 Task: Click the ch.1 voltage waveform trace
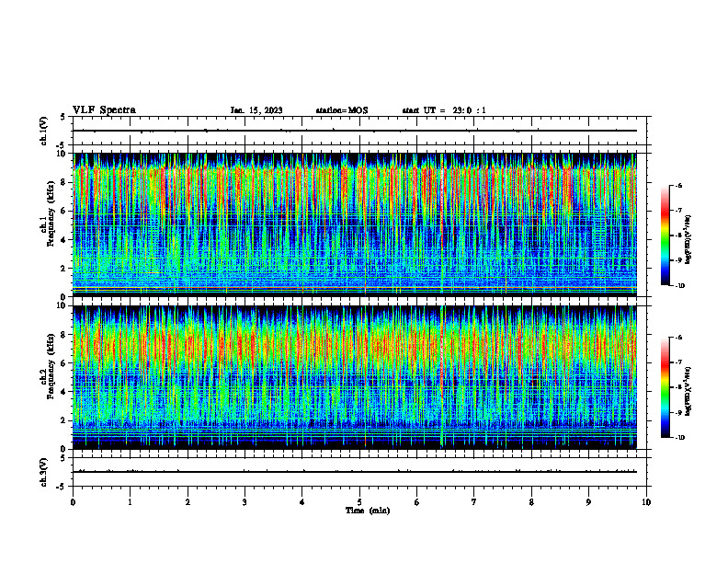(355, 131)
